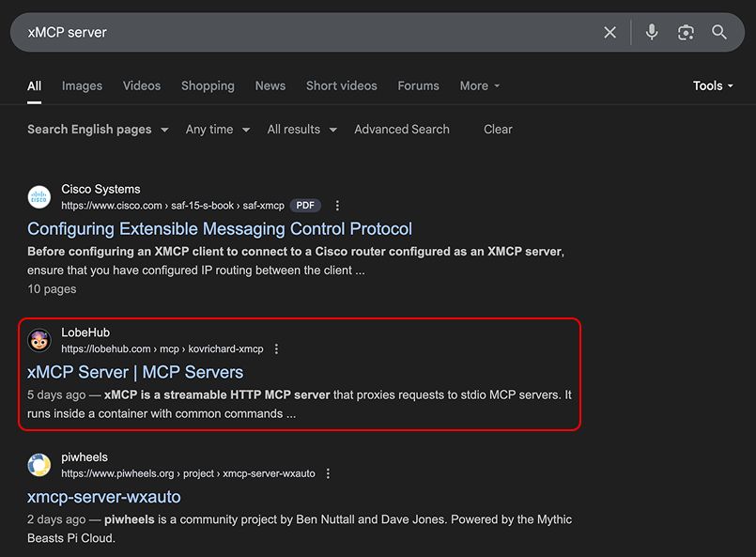The height and width of the screenshot is (557, 756).
Task: Expand the All results filter dropdown
Action: point(301,130)
